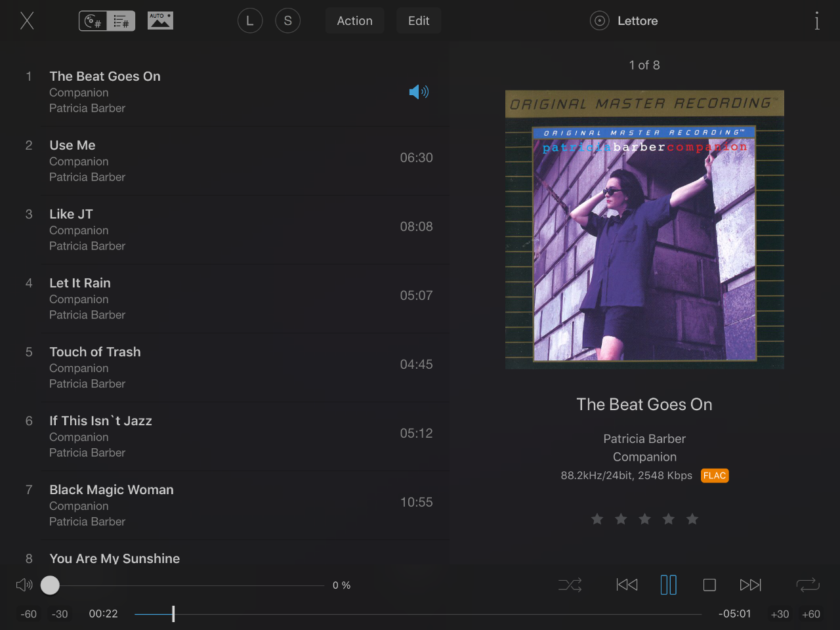Play track 8 You Are My Sunshine
Viewport: 840px width, 630px height.
pyautogui.click(x=224, y=553)
